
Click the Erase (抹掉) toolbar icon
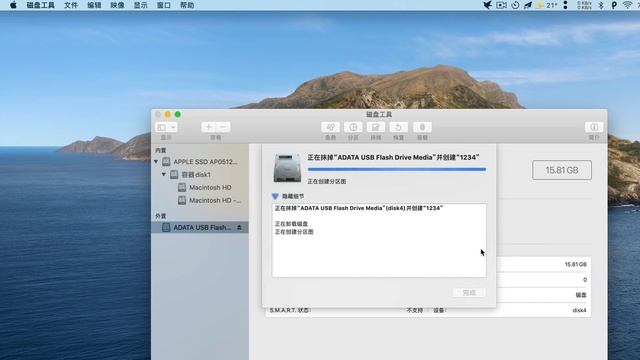coord(376,127)
